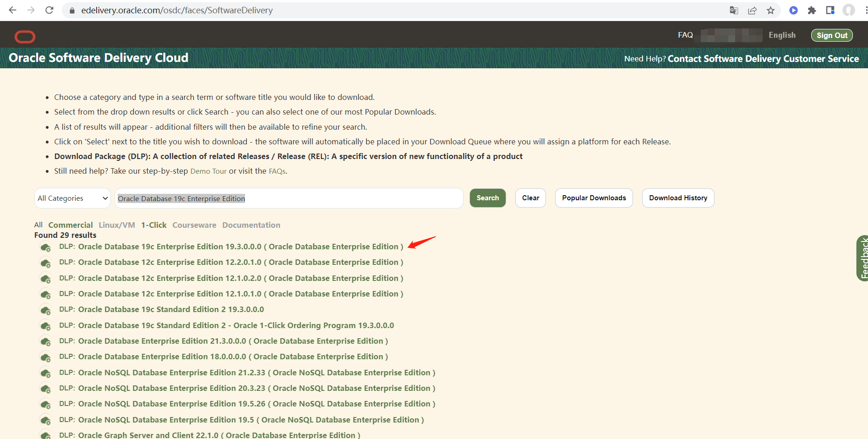Show All results filter
Screen dimensions: 868x439
38,225
